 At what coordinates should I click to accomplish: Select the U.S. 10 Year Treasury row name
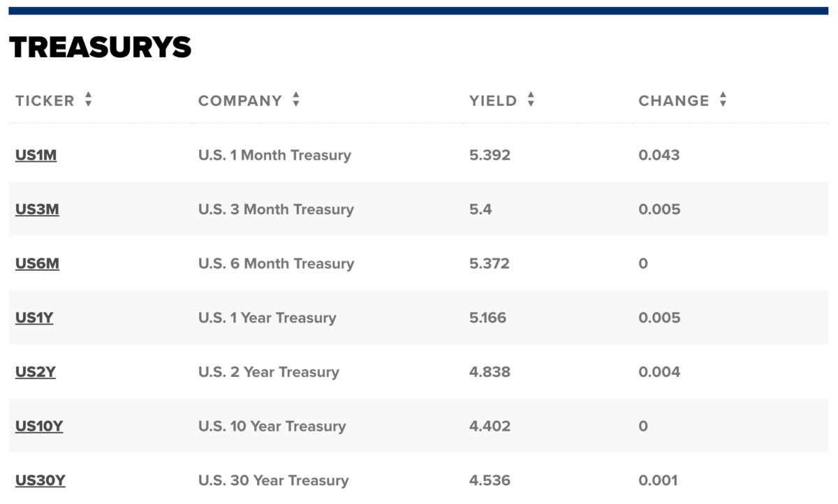[272, 427]
